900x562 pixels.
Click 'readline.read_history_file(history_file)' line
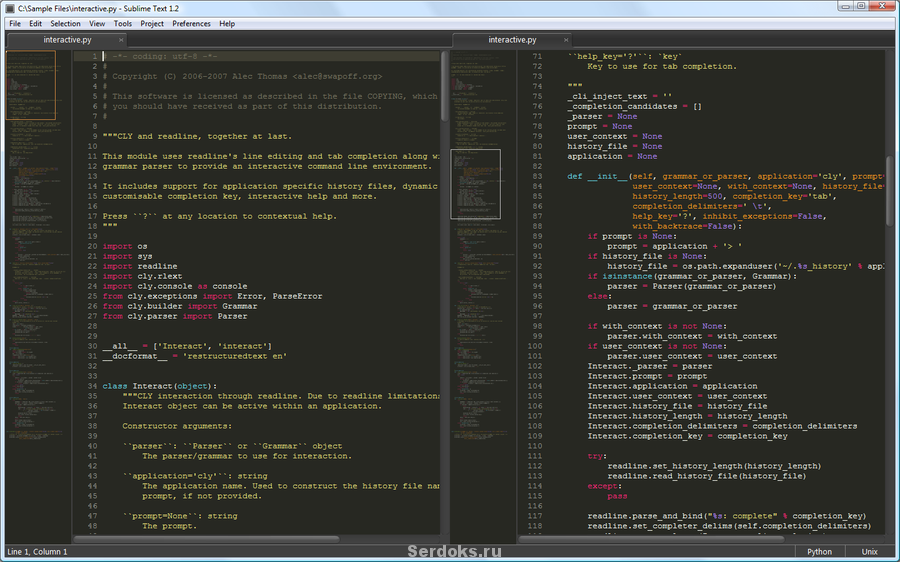(x=707, y=476)
